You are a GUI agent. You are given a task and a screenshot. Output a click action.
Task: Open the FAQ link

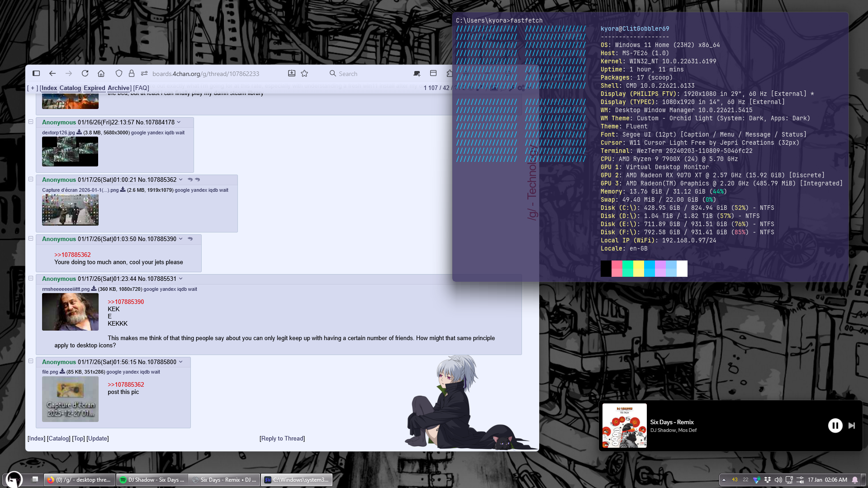[141, 88]
